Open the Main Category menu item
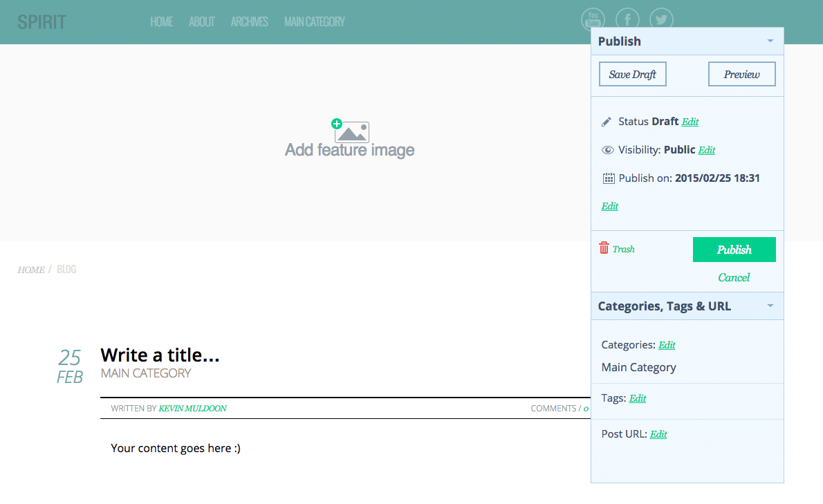The height and width of the screenshot is (504, 823). click(315, 22)
